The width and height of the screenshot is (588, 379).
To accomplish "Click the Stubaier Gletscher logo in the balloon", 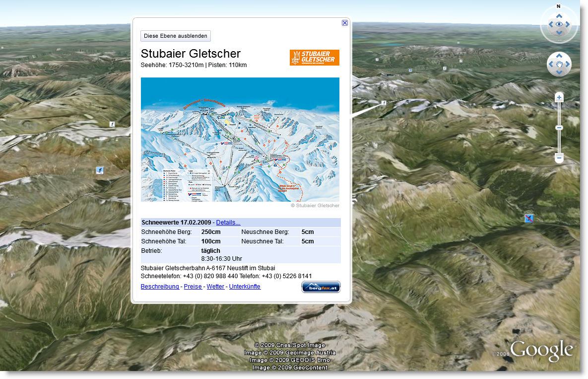I will (x=315, y=57).
